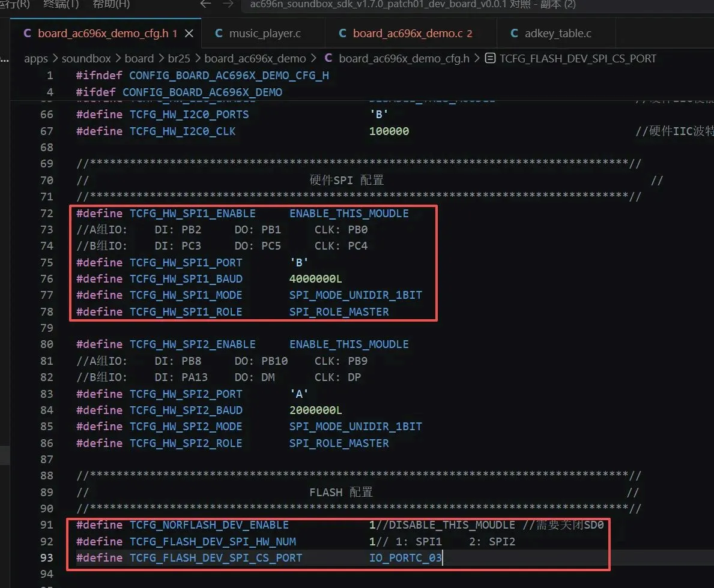714x588 pixels.
Task: Click the C icon in the breadcrumb path
Action: pos(328,58)
